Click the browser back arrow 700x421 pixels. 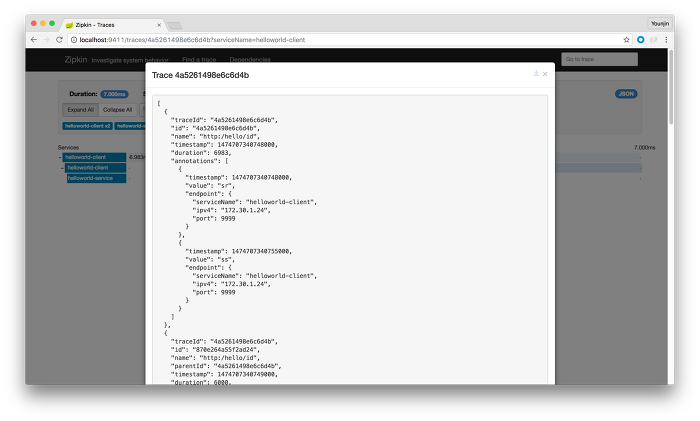pyautogui.click(x=33, y=39)
